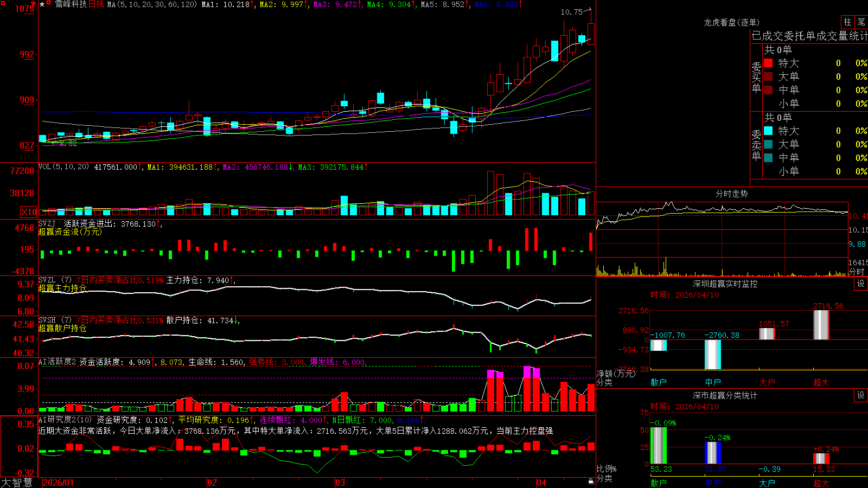Click the star icon before 雪峰科技
Screen dimensions: 868x488
[x=42, y=4]
